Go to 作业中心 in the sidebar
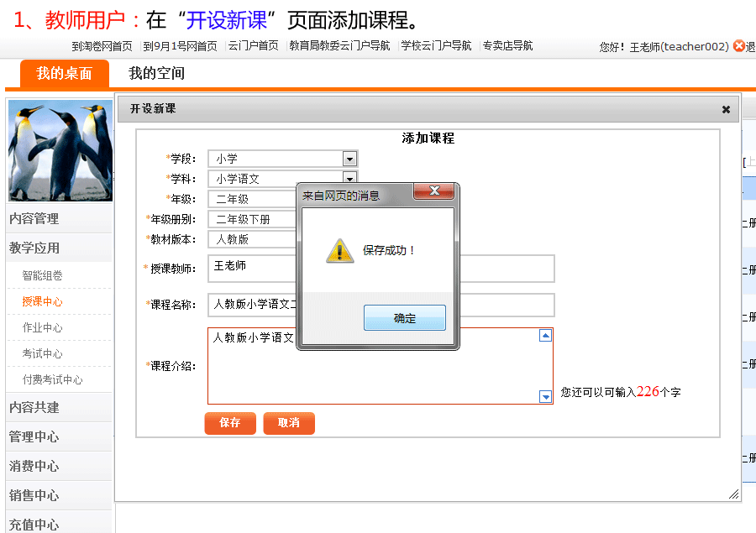The image size is (756, 533). pyautogui.click(x=42, y=327)
